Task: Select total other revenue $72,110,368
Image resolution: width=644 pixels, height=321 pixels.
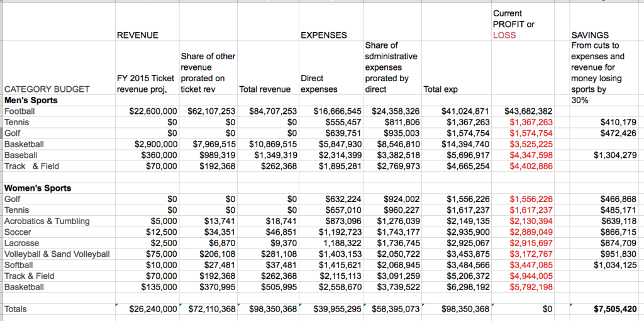Action: [211, 309]
